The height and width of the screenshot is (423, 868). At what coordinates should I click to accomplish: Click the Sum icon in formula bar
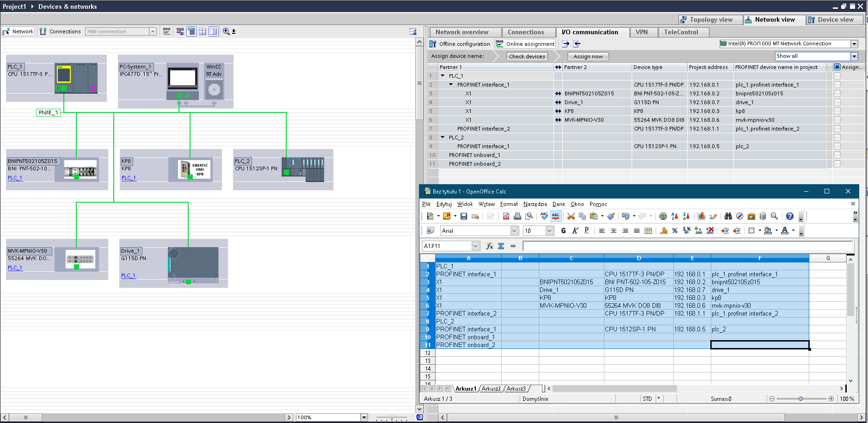click(501, 246)
